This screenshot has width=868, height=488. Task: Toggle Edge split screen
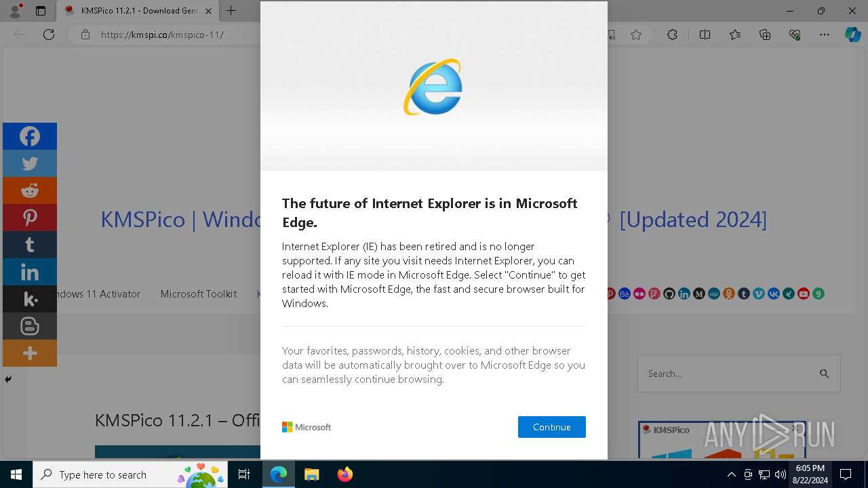705,35
